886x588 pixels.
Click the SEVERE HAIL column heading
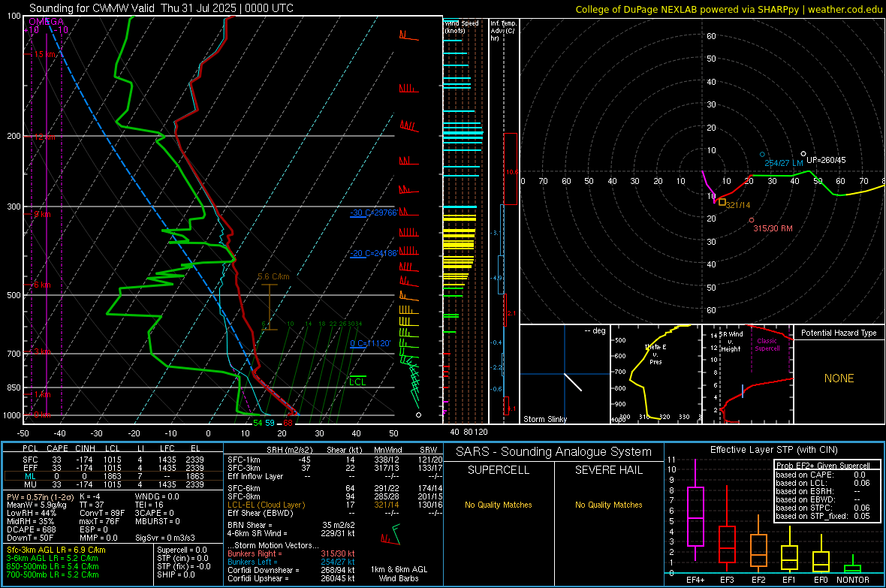click(608, 470)
